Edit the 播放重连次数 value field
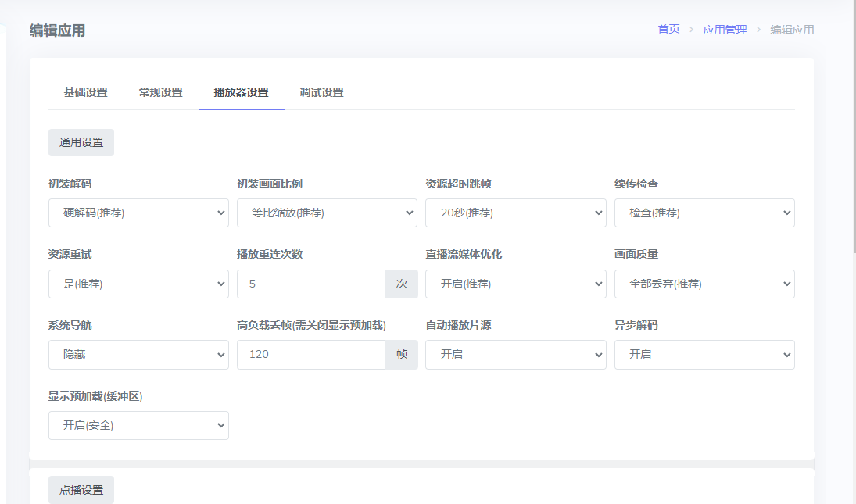This screenshot has height=504, width=856. click(x=310, y=284)
